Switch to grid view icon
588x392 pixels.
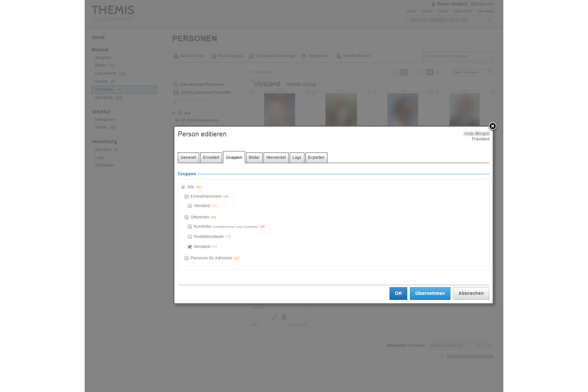[404, 72]
